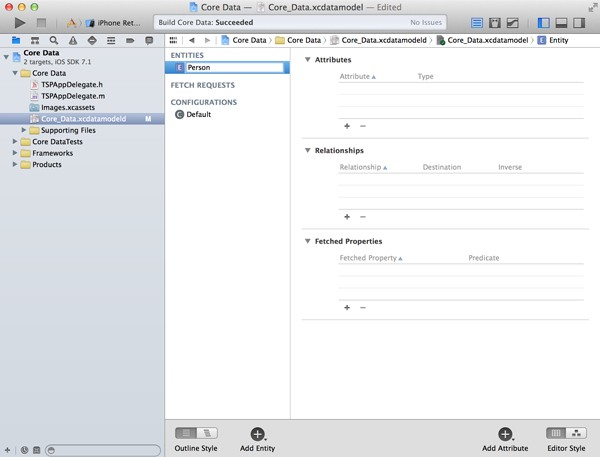Image resolution: width=600 pixels, height=457 pixels.
Task: Expand the Supporting Files folder
Action: coord(24,130)
